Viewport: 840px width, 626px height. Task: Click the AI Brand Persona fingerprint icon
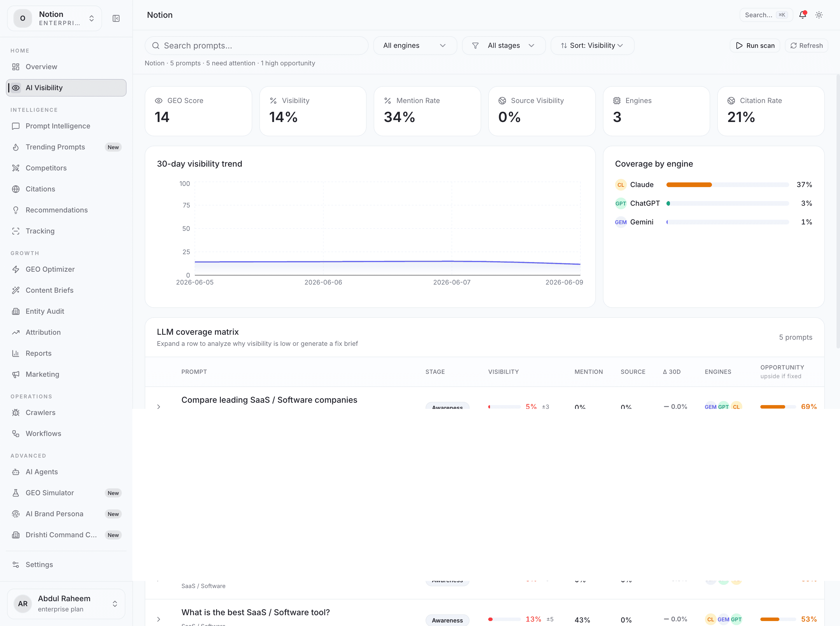15,514
